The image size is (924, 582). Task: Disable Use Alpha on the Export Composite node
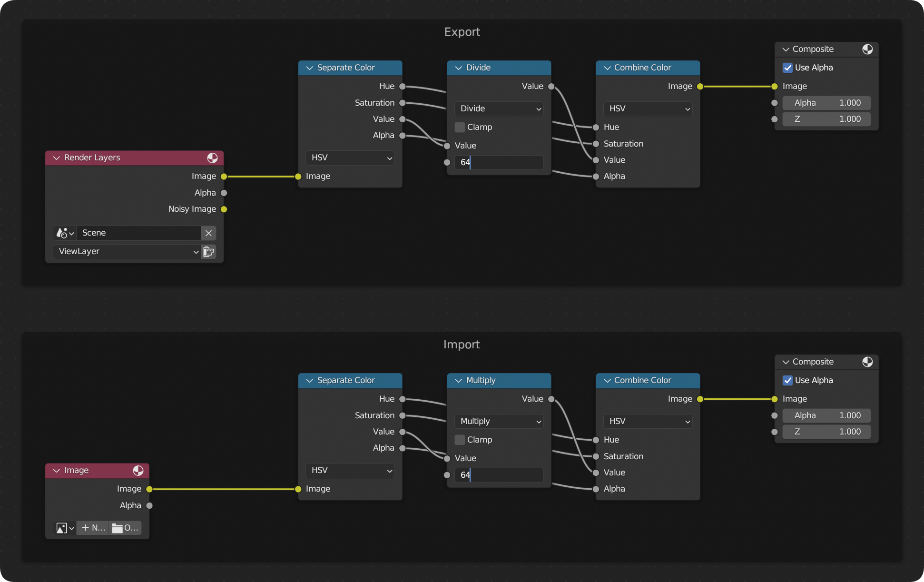788,68
